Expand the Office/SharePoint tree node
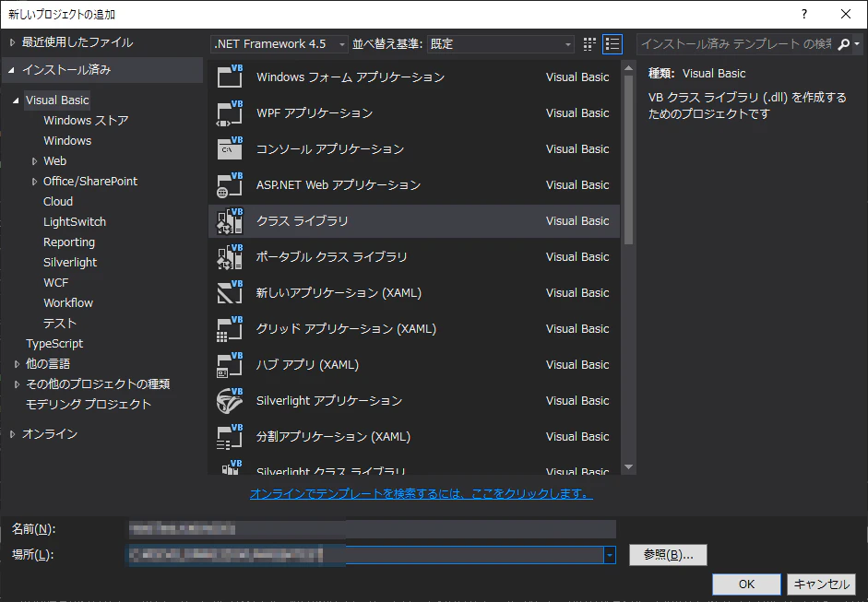 pyautogui.click(x=34, y=182)
